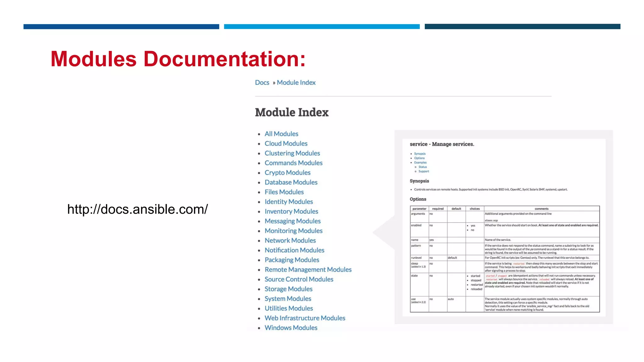This screenshot has height=362, width=644.
Task: Open the System Modules link
Action: click(288, 299)
